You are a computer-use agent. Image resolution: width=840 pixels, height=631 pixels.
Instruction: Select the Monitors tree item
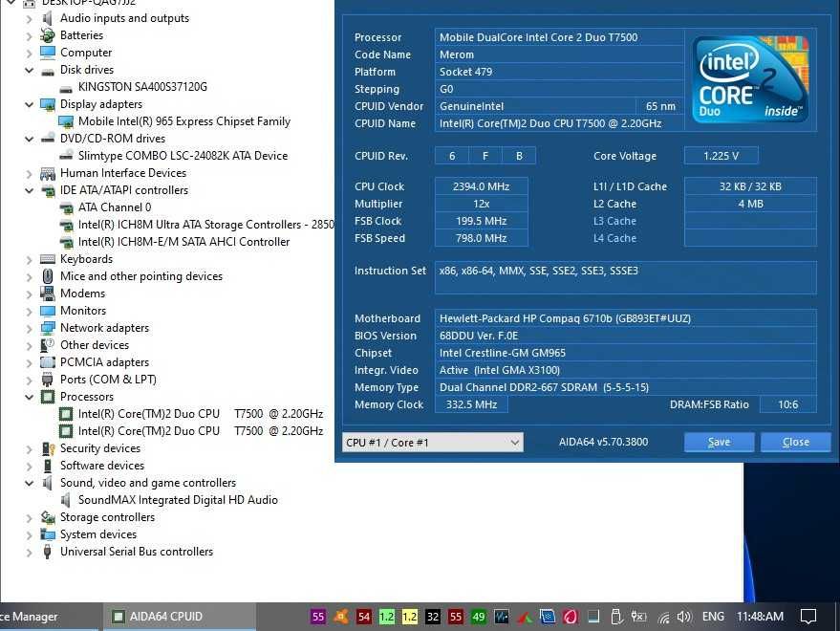[x=83, y=311]
